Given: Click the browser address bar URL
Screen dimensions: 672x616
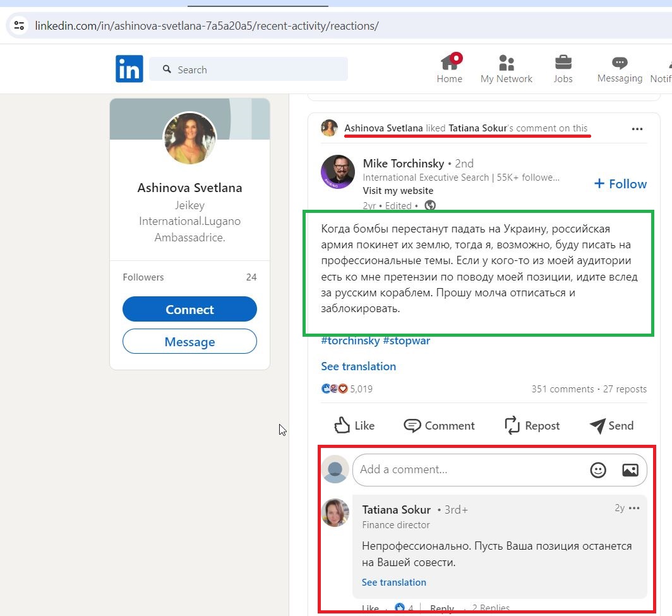Looking at the screenshot, I should [x=207, y=26].
